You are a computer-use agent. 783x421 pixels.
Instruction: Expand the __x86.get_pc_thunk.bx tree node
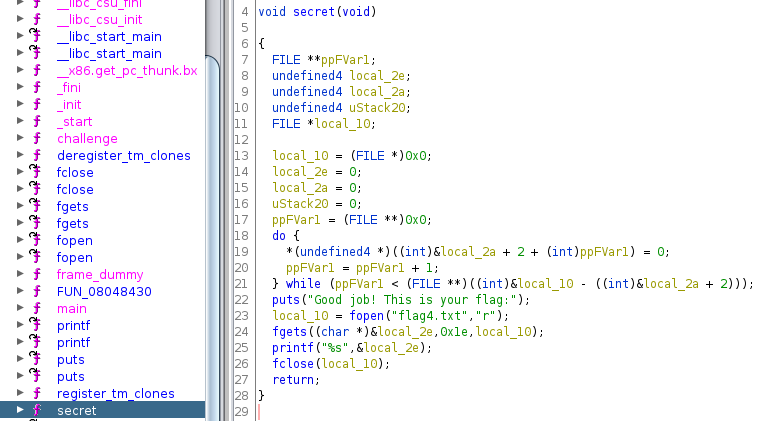pos(20,69)
